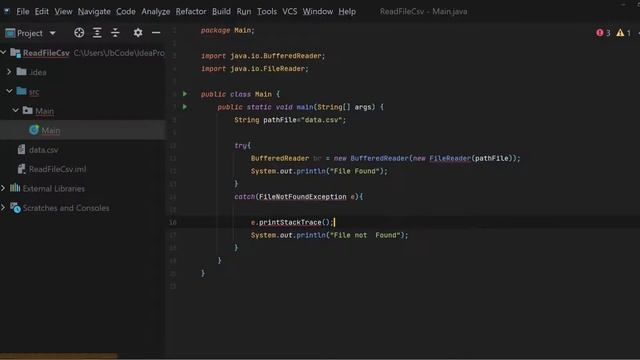Open the Main class file
640x360 pixels.
51,131
